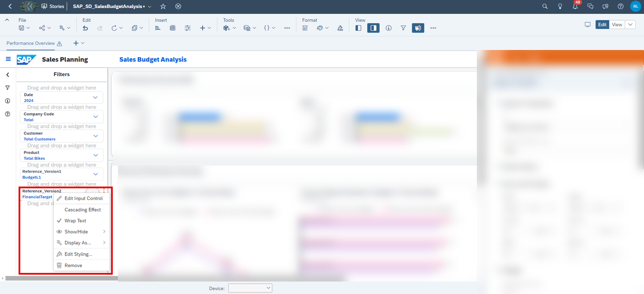Toggle Wrap Text in context menu

(81, 221)
